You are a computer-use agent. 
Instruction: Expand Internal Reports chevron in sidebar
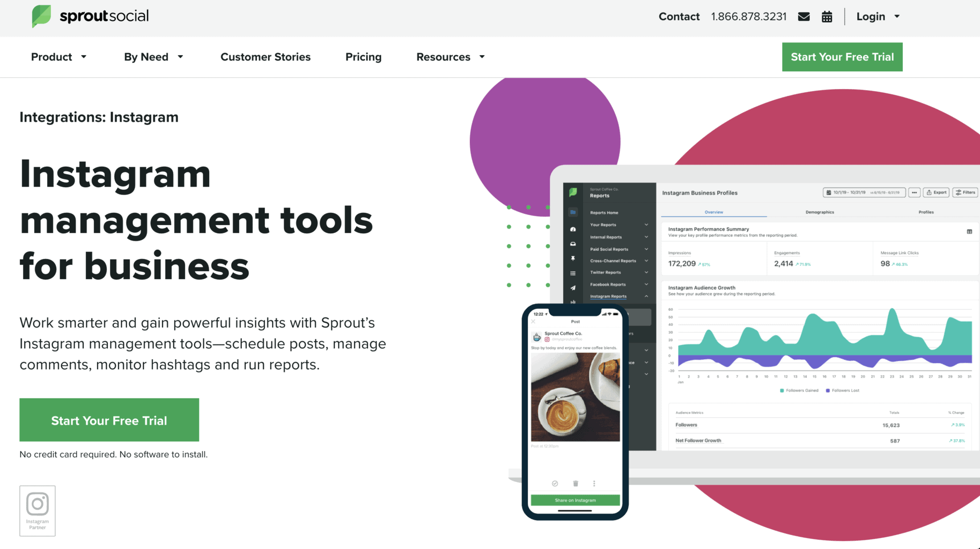coord(646,237)
